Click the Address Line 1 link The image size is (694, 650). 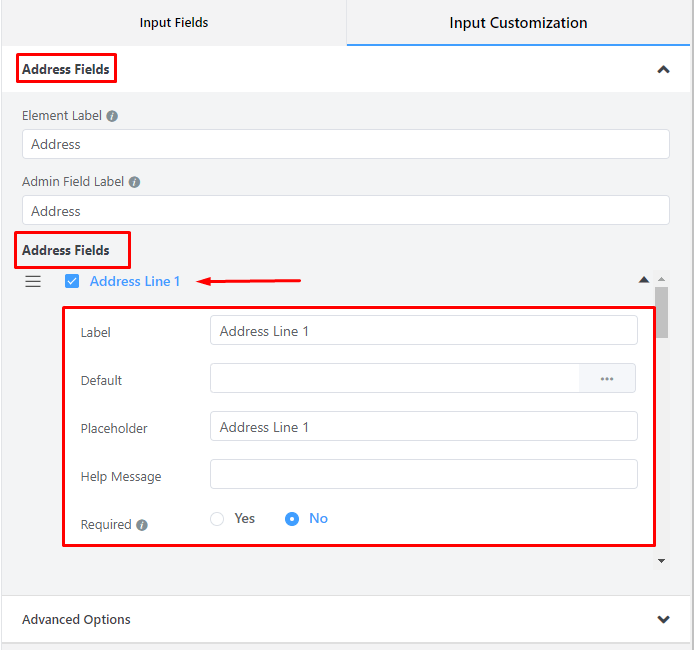pyautogui.click(x=135, y=281)
